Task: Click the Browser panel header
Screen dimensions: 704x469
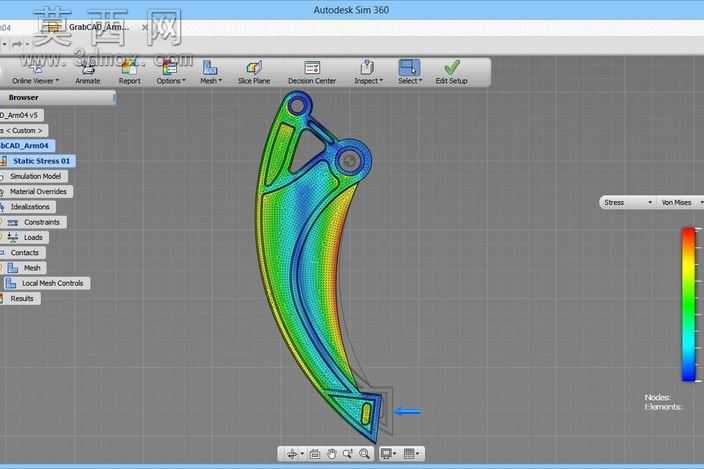Action: pyautogui.click(x=57, y=97)
